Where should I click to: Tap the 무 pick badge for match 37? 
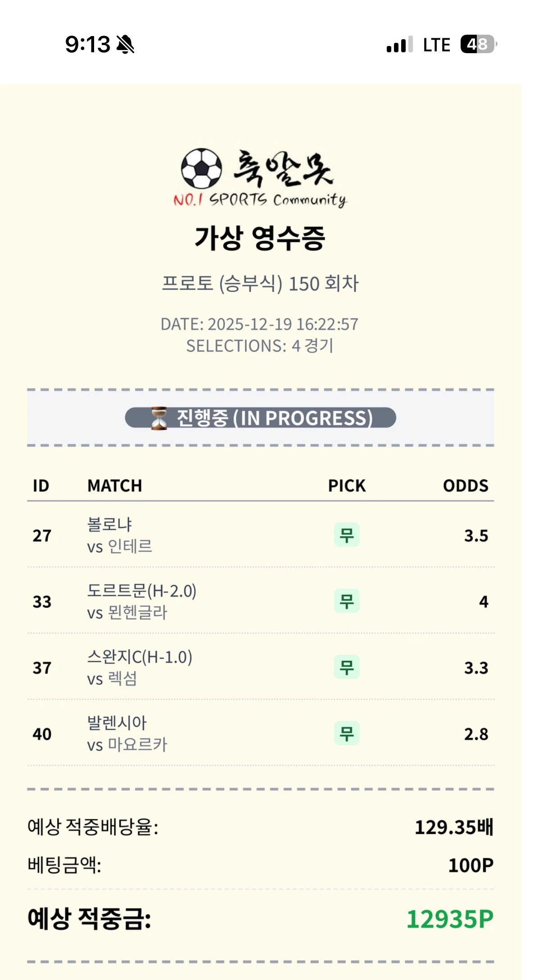(x=347, y=667)
